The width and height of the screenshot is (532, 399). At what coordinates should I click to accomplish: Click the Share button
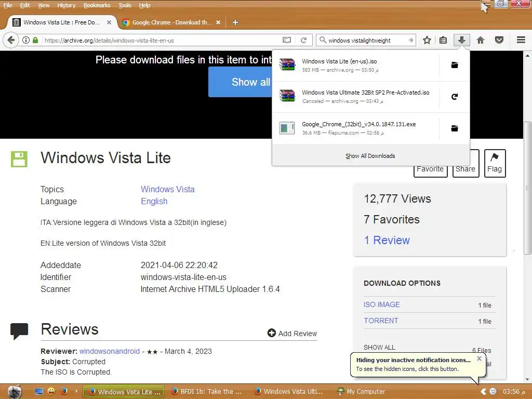[x=466, y=169]
